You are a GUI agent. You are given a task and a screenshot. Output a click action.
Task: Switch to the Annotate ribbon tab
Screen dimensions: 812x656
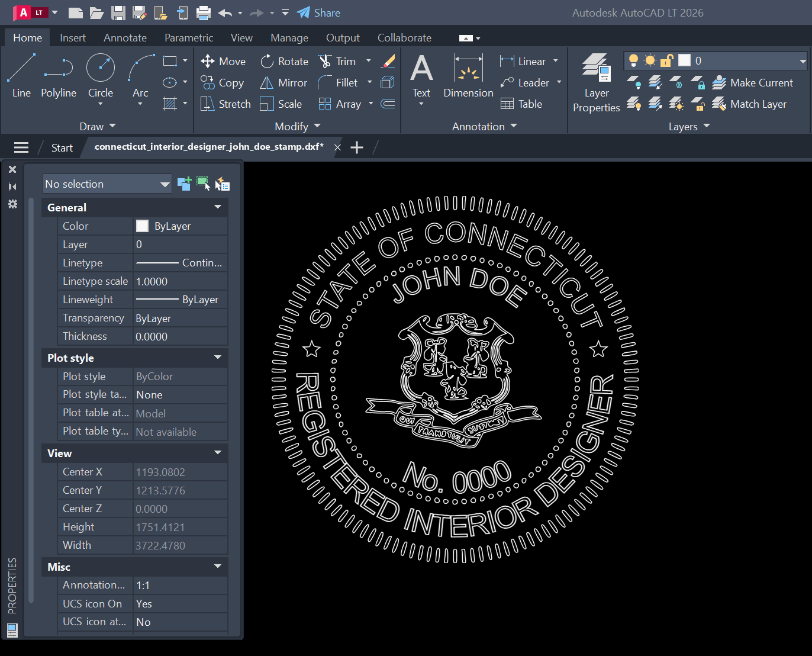125,37
